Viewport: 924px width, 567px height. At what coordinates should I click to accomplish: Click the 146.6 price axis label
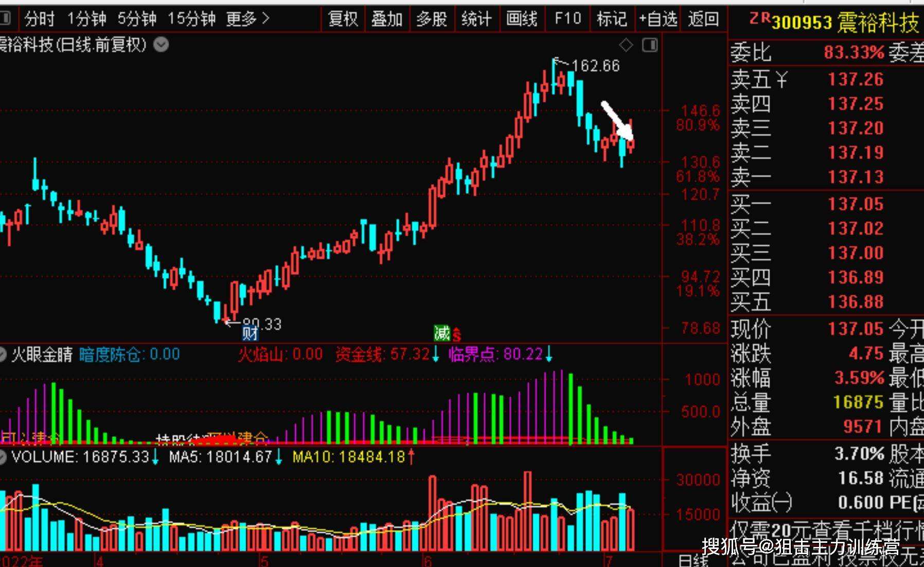701,111
